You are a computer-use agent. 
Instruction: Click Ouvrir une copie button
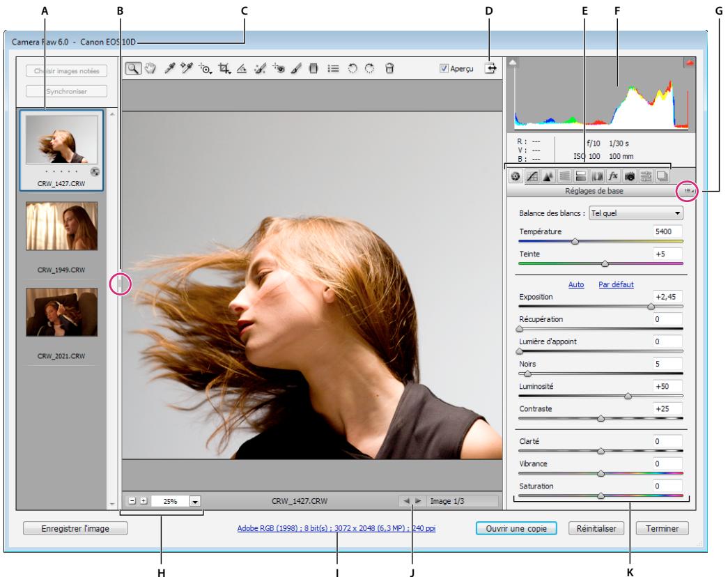516,529
